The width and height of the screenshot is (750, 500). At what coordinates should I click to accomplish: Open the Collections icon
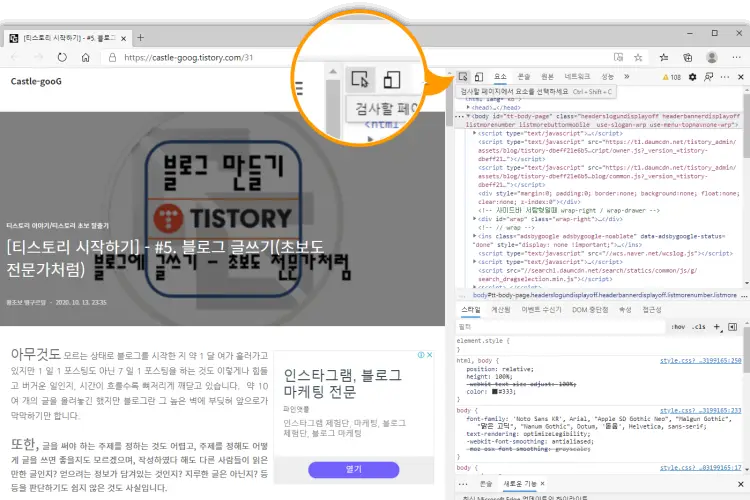687,57
